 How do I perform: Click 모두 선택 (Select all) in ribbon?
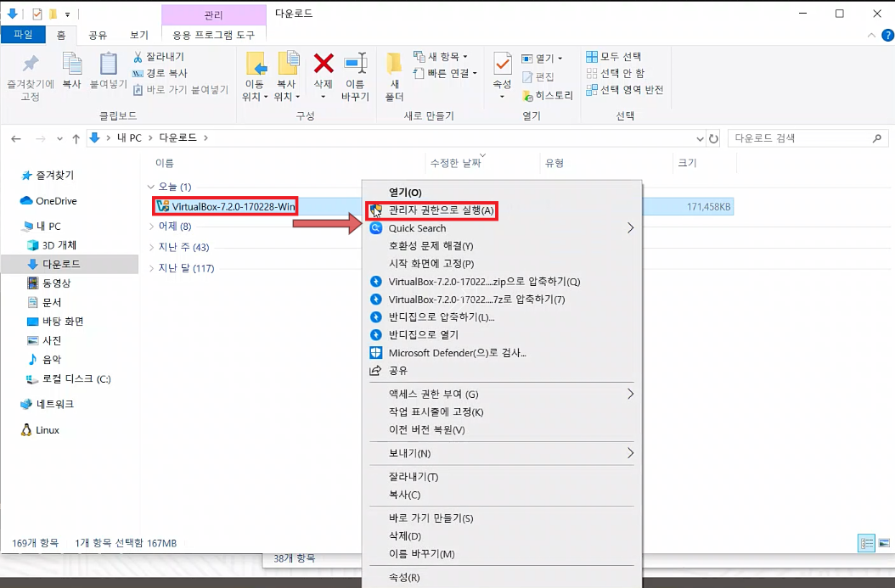(614, 57)
